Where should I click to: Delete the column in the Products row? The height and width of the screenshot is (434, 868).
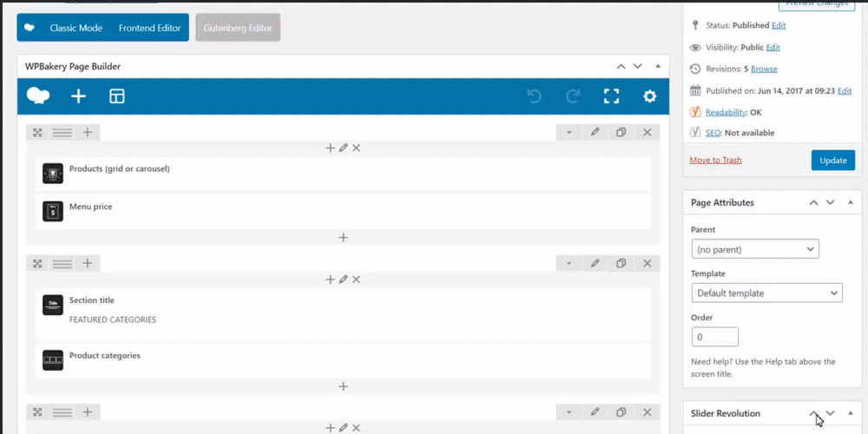pyautogui.click(x=356, y=148)
